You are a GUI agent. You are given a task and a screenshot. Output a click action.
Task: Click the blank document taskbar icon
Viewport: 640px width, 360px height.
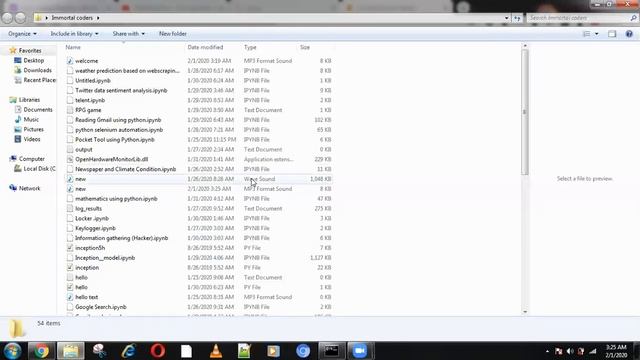[187, 351]
